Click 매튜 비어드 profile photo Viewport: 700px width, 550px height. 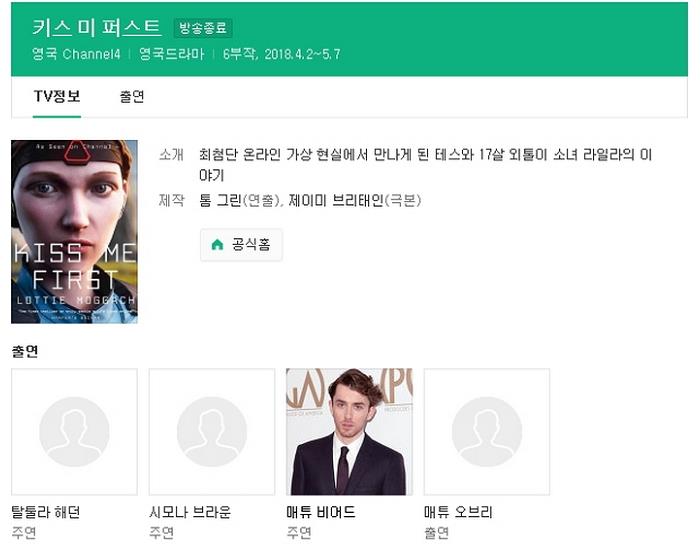(349, 431)
